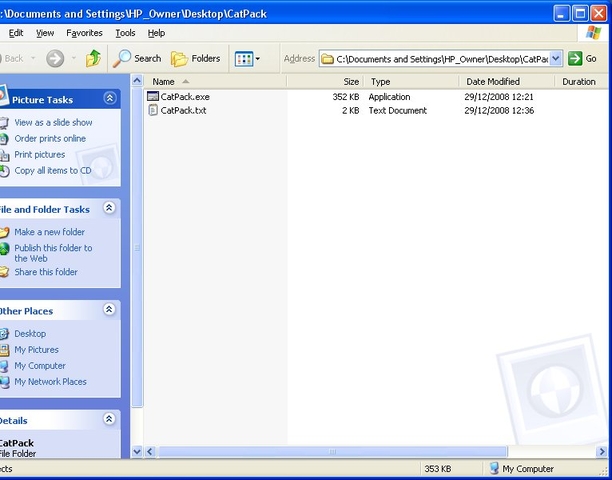
Task: Go to Desktop in Other Places
Action: (30, 334)
